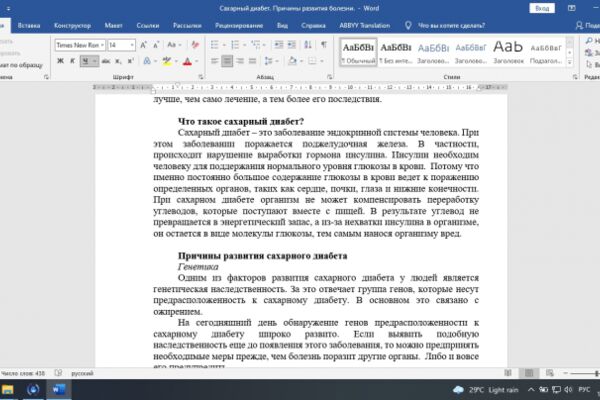Increase paragraph indent
The width and height of the screenshot is (600, 400).
click(x=292, y=45)
